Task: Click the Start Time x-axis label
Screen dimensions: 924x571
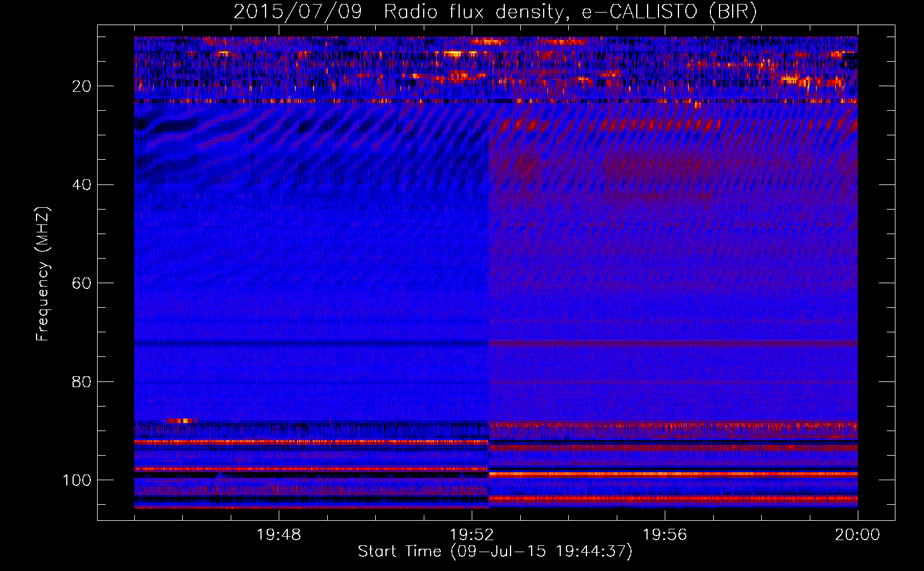Action: click(495, 552)
